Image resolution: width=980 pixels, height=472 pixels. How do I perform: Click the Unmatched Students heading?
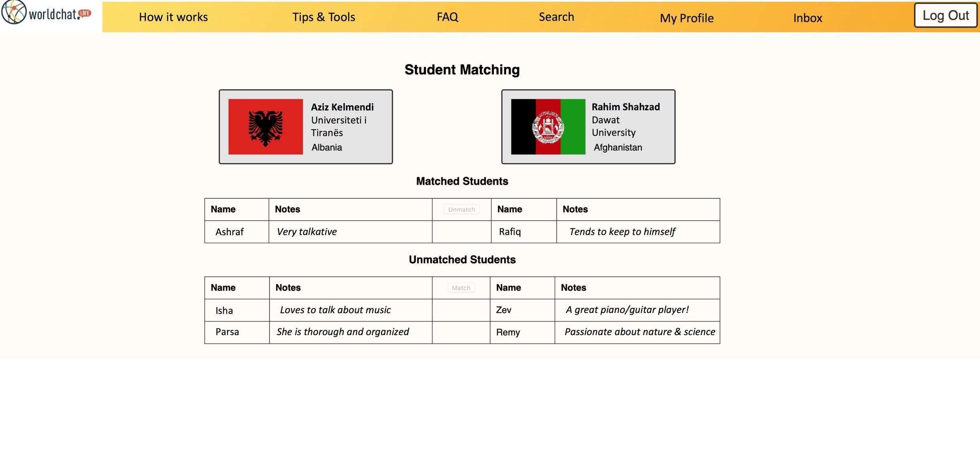[x=462, y=260]
